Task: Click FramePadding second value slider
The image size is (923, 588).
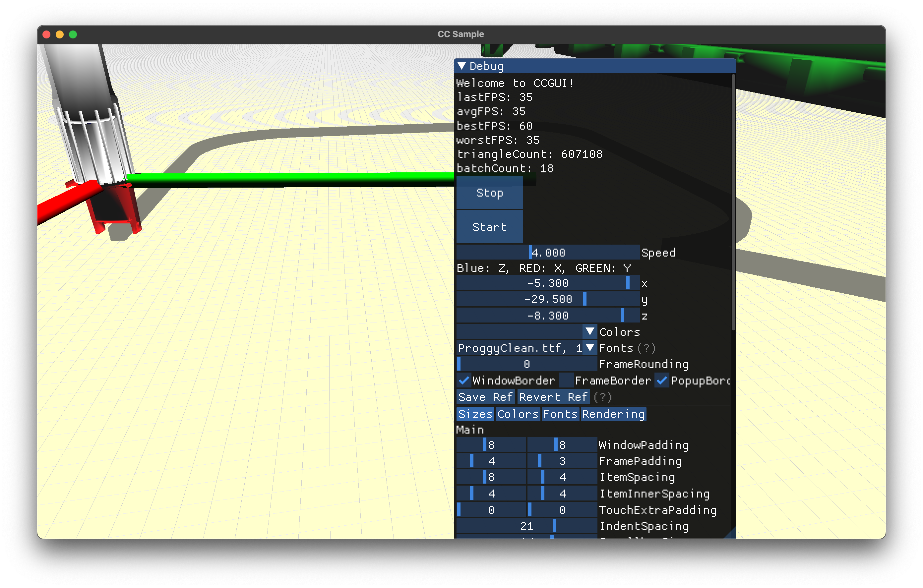Action: click(562, 461)
